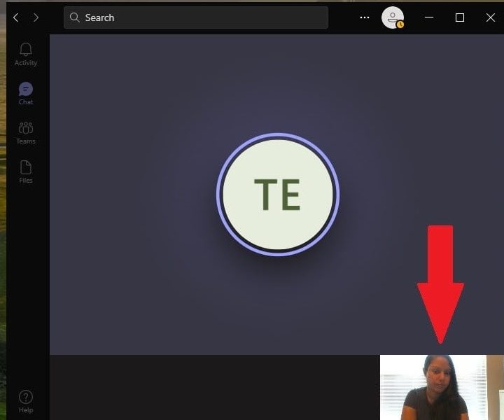Open the Files section
The height and width of the screenshot is (420, 504).
tap(26, 172)
